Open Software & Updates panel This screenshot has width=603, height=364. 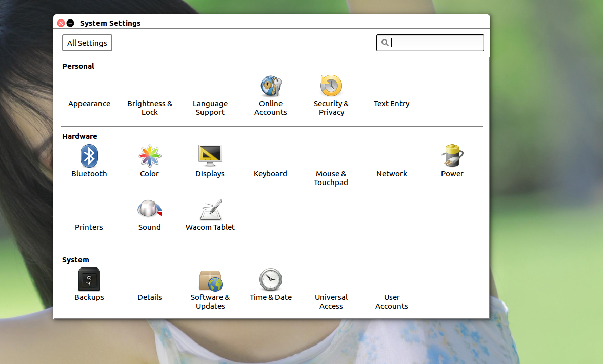tap(210, 280)
